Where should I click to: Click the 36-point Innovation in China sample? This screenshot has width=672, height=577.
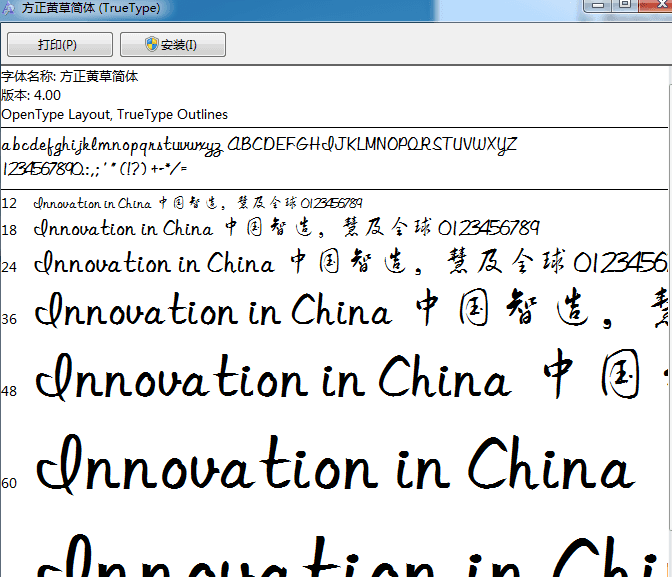[x=351, y=309]
